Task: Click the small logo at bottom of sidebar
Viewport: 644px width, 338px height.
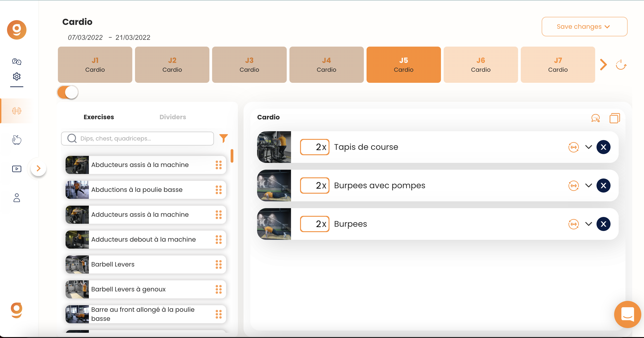Action: [17, 310]
